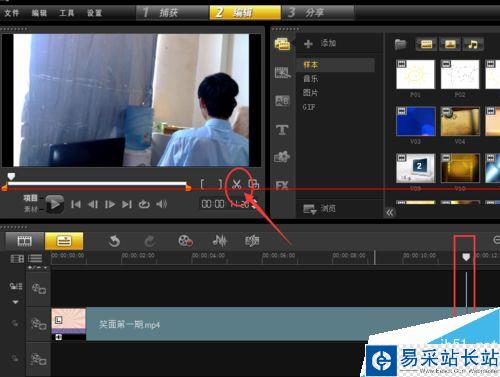Click the 浏览 browse button
This screenshot has width=500, height=377.
point(319,209)
